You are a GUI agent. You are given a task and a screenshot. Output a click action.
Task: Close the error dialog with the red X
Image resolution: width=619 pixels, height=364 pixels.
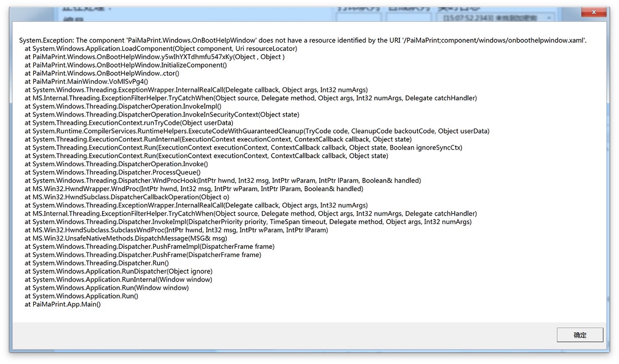(593, 12)
